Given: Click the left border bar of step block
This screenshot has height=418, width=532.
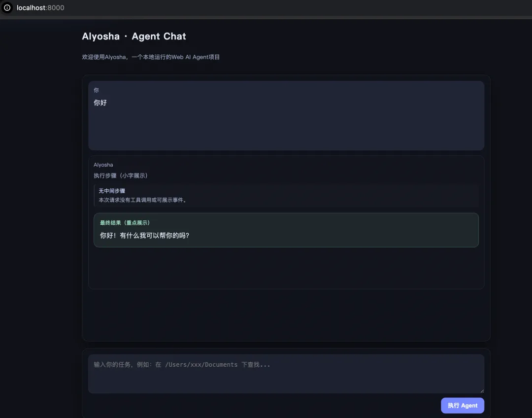Looking at the screenshot, I should coord(95,195).
